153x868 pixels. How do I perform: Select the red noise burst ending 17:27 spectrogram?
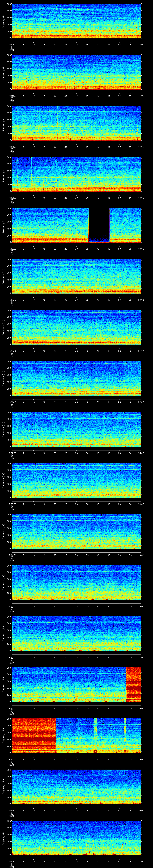133,684
